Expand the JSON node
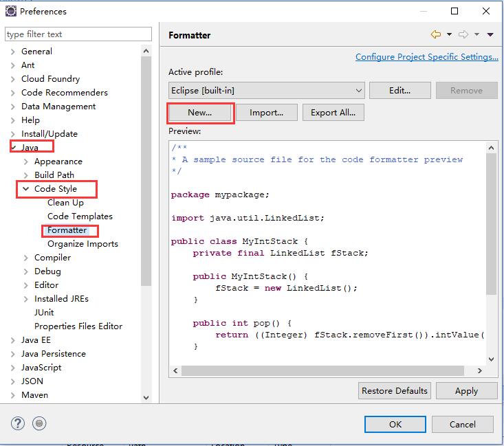The width and height of the screenshot is (504, 446). [13, 381]
